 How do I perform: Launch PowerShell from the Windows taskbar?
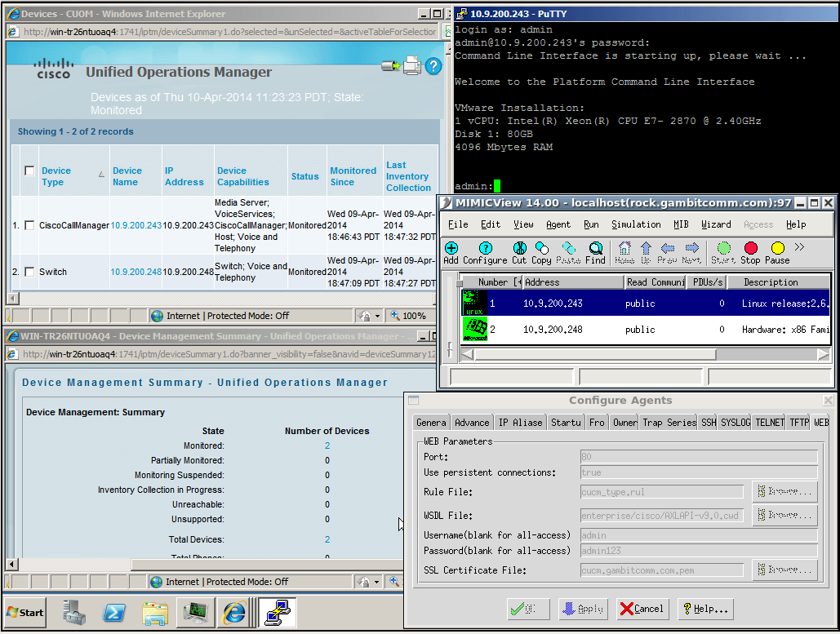tap(113, 611)
